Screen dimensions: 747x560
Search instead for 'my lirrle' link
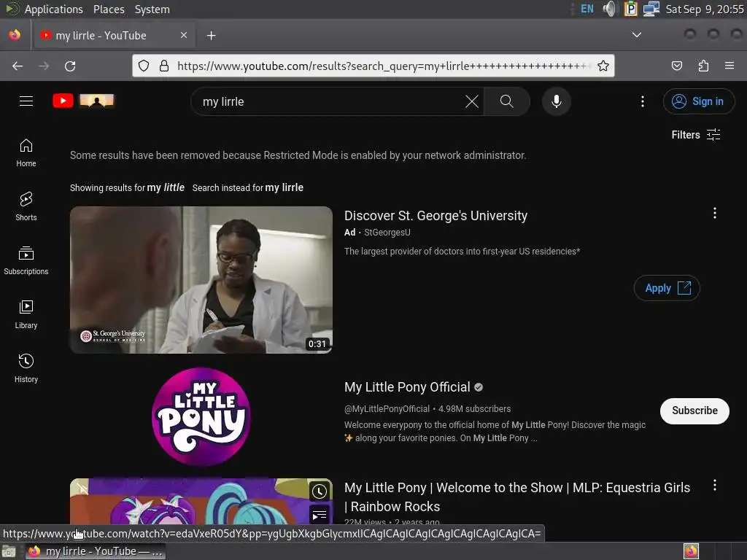[x=284, y=187]
